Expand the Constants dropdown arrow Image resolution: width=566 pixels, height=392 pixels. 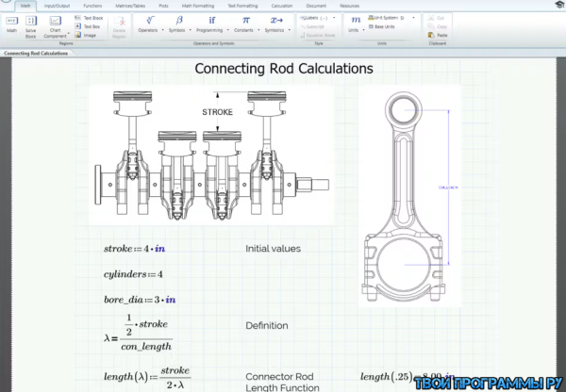pyautogui.click(x=258, y=30)
